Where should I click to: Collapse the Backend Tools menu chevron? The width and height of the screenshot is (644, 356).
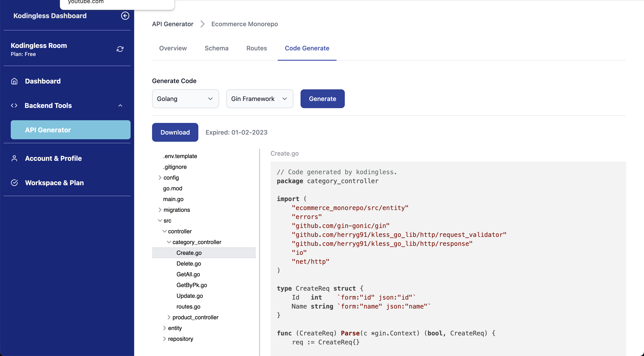click(x=120, y=105)
